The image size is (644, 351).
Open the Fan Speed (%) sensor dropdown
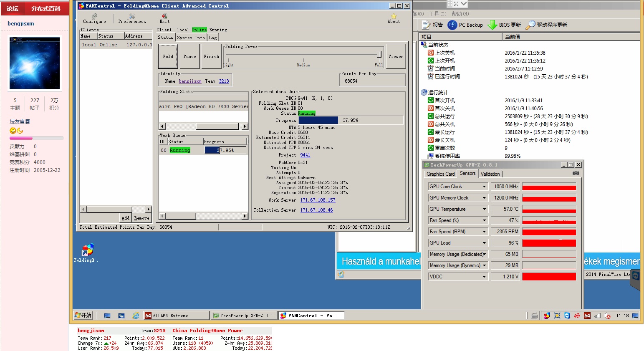485,220
